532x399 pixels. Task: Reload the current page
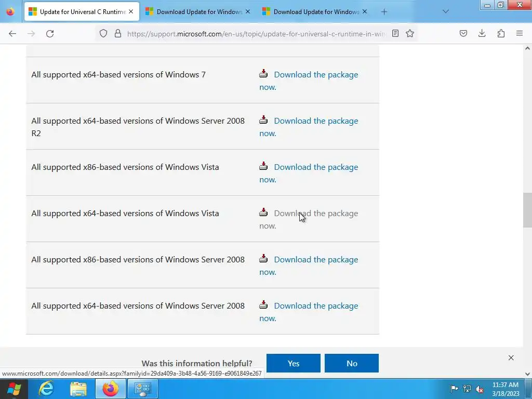click(x=50, y=34)
